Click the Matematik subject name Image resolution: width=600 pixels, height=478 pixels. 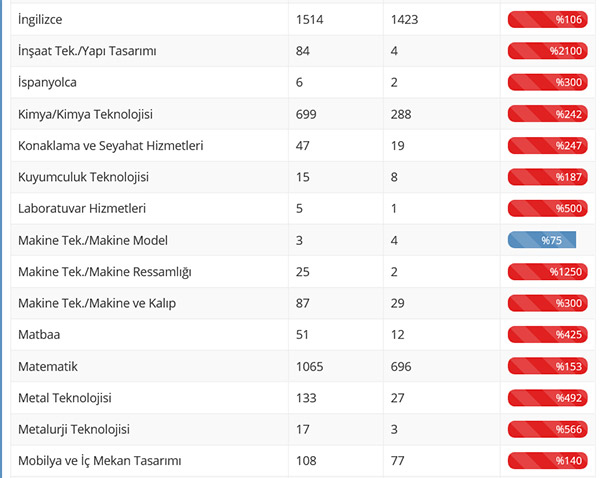tap(48, 367)
